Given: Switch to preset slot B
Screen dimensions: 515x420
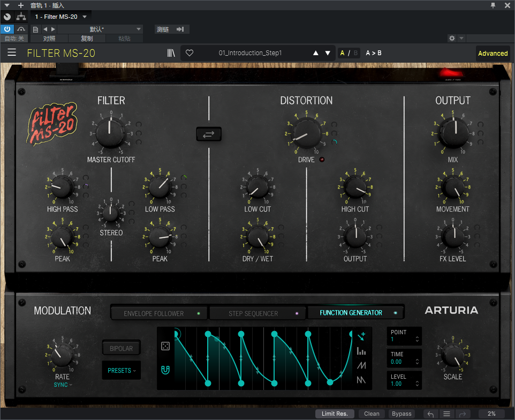Looking at the screenshot, I should pyautogui.click(x=355, y=53).
